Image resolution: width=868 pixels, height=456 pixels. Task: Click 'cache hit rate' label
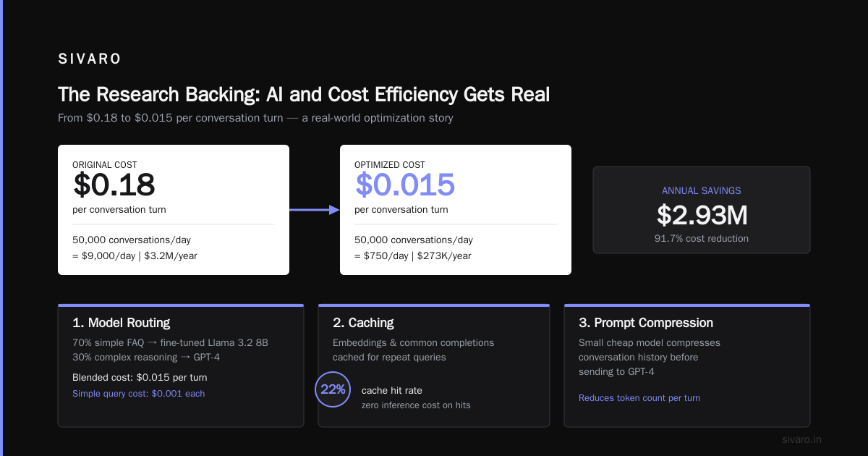391,390
